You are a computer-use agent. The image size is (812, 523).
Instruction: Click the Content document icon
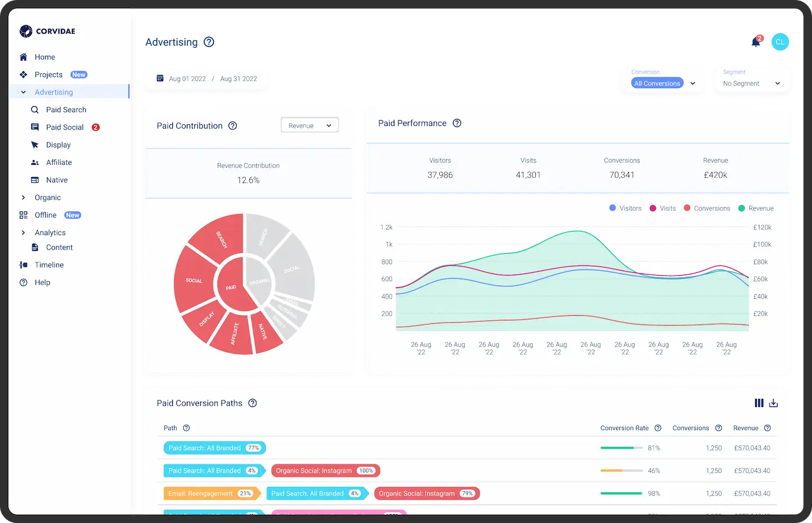point(35,247)
